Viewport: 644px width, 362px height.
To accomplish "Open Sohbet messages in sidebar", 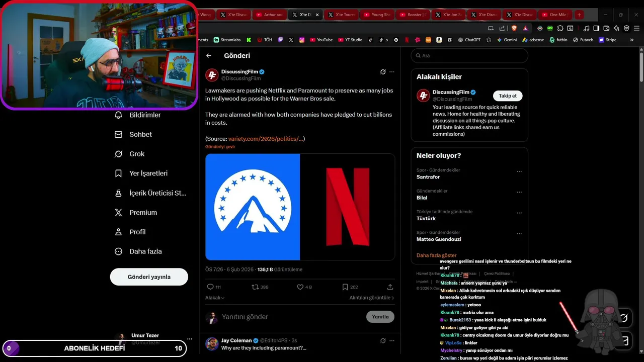I will pos(133,134).
